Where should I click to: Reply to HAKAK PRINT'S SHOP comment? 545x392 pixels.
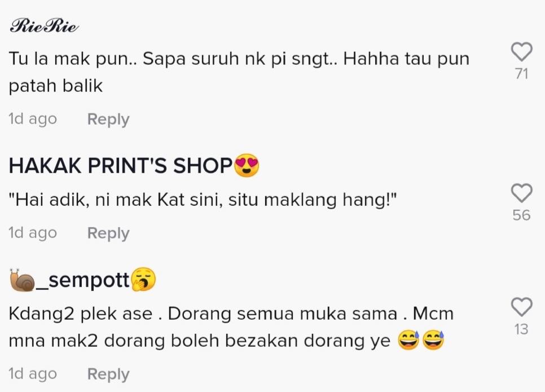pos(108,233)
